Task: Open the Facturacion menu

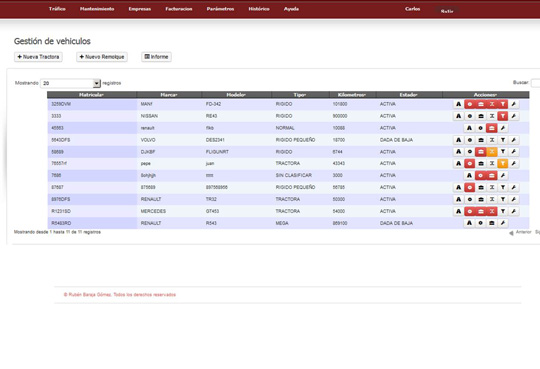Action: pyautogui.click(x=179, y=9)
